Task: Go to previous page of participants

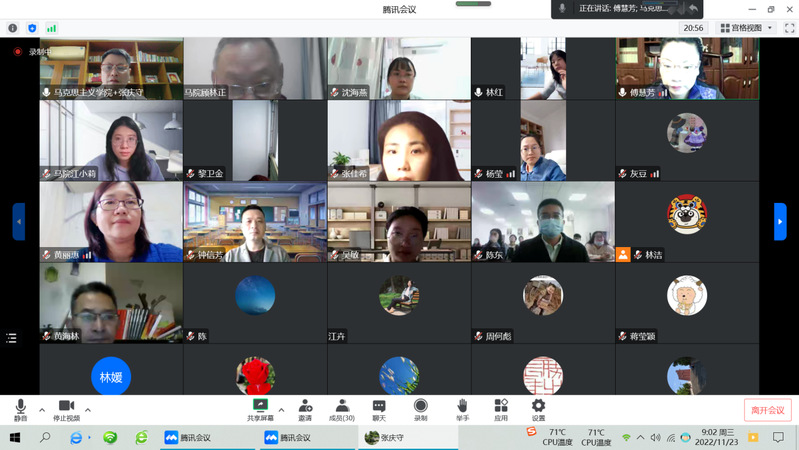Action: [19, 221]
